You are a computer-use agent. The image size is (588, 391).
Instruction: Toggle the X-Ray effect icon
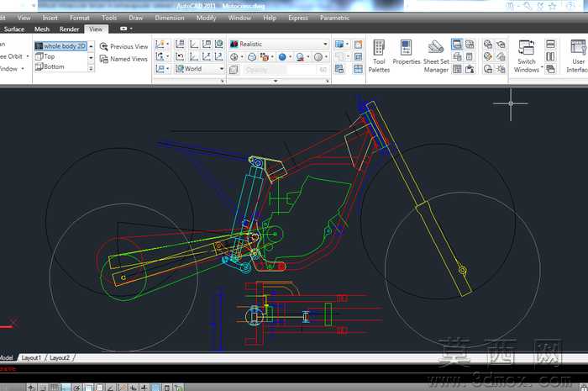click(x=234, y=70)
